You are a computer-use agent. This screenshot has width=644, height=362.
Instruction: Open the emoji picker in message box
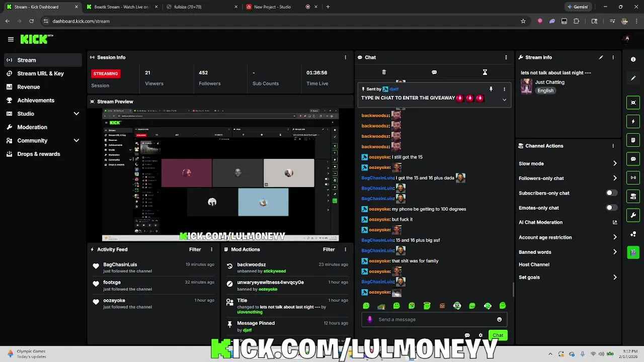tap(499, 319)
